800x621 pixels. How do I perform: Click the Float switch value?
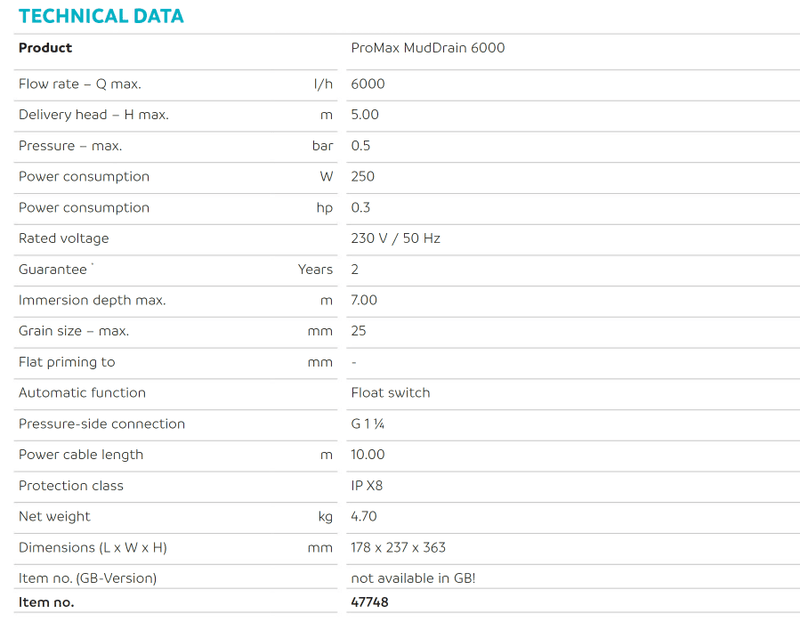click(390, 393)
